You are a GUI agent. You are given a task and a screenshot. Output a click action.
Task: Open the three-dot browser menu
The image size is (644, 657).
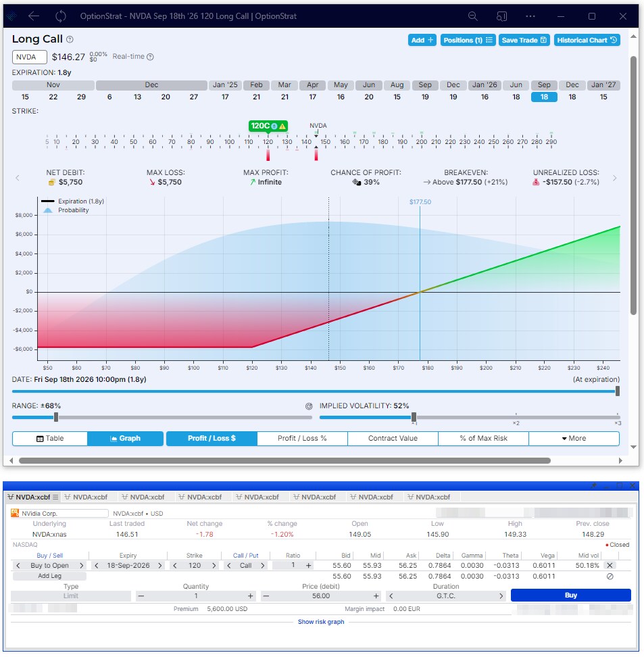pyautogui.click(x=530, y=16)
